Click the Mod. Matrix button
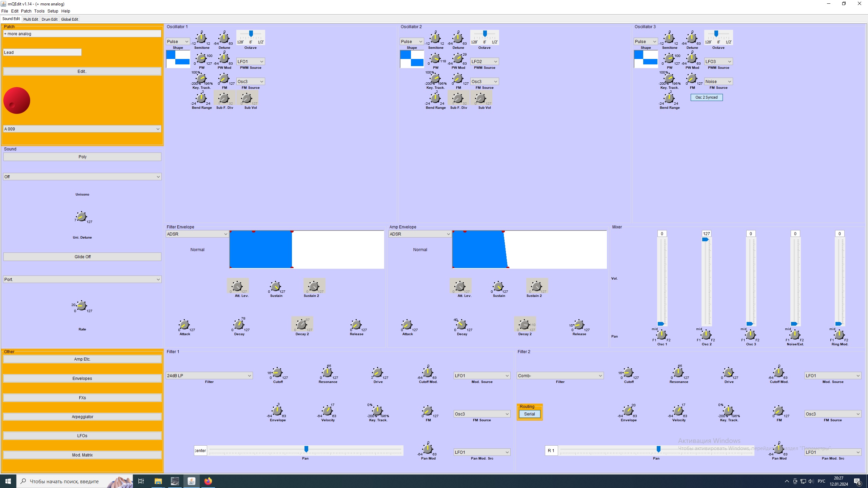This screenshot has height=488, width=868. pos(82,455)
